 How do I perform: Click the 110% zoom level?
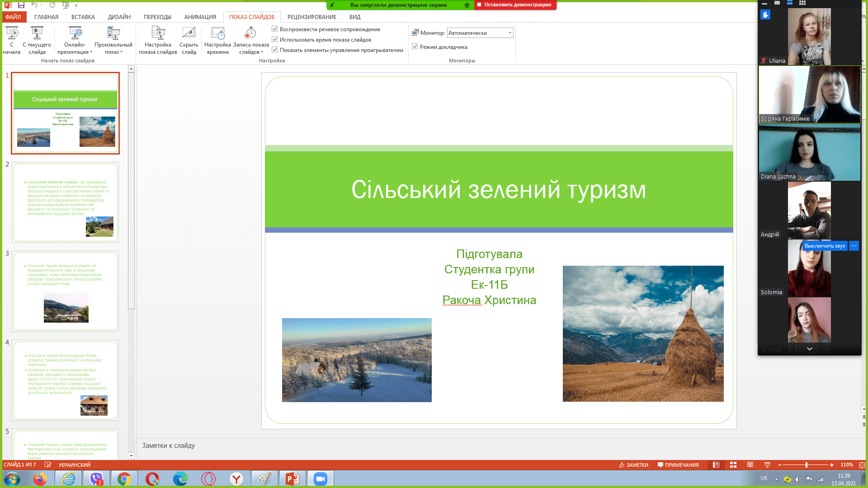coord(846,465)
